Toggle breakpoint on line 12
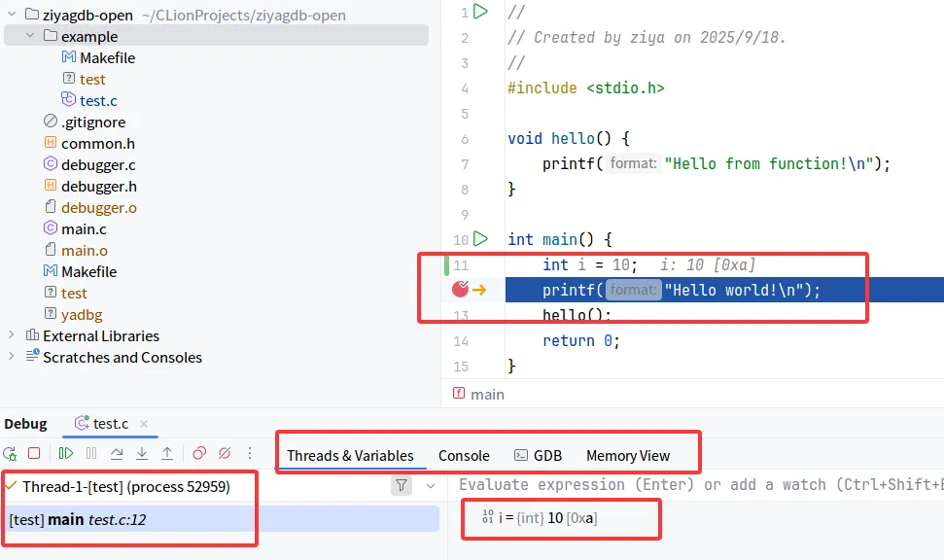 (x=460, y=290)
